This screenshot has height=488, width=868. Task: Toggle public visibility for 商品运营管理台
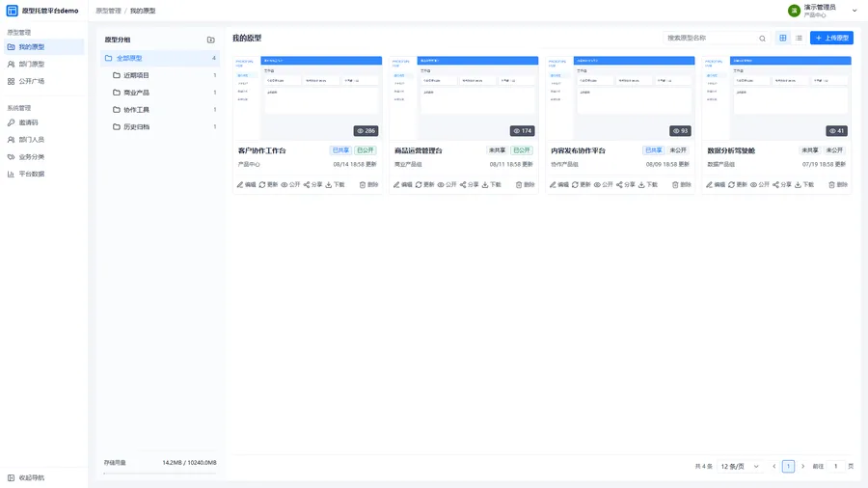(448, 185)
